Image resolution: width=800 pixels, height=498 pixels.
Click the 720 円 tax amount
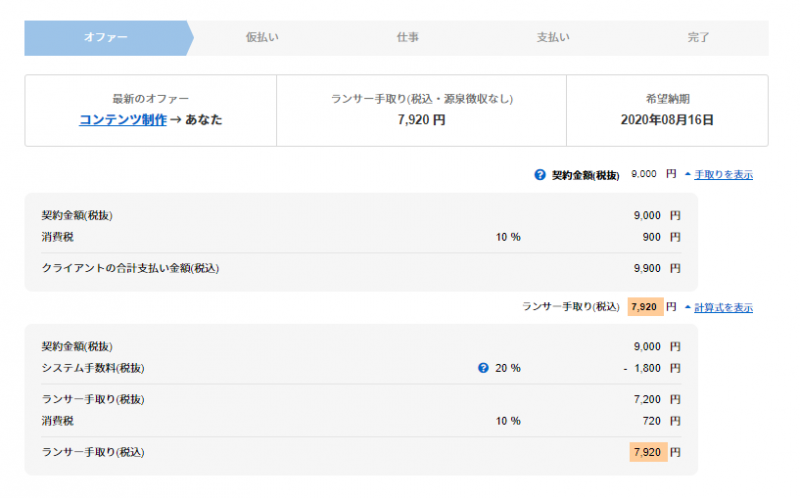click(x=664, y=421)
